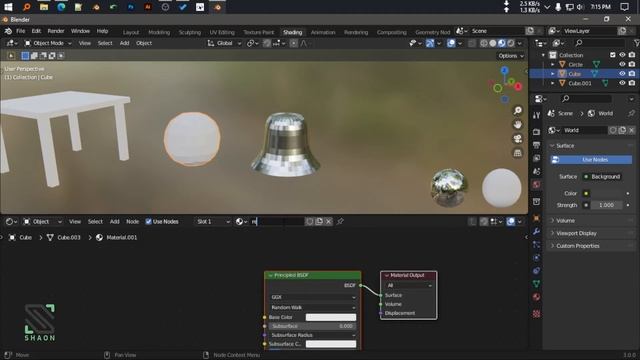Screen dimensions: 640x360
Task: Open the Edit menu
Action: tap(36, 31)
